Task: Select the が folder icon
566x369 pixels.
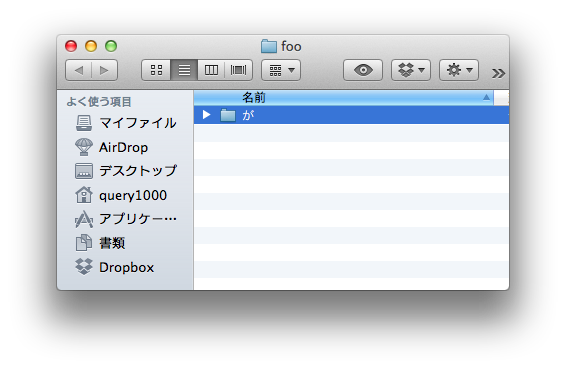Action: tap(228, 115)
